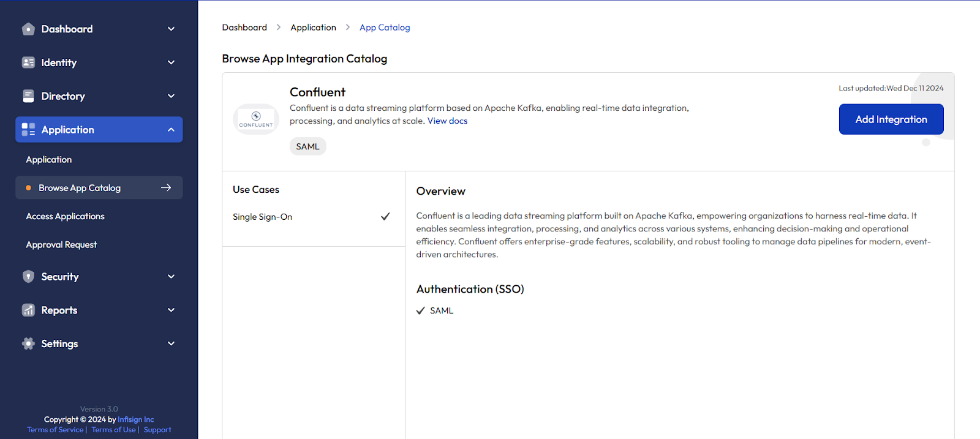This screenshot has width=980, height=439.
Task: Open the Settings sidebar menu
Action: [x=99, y=343]
